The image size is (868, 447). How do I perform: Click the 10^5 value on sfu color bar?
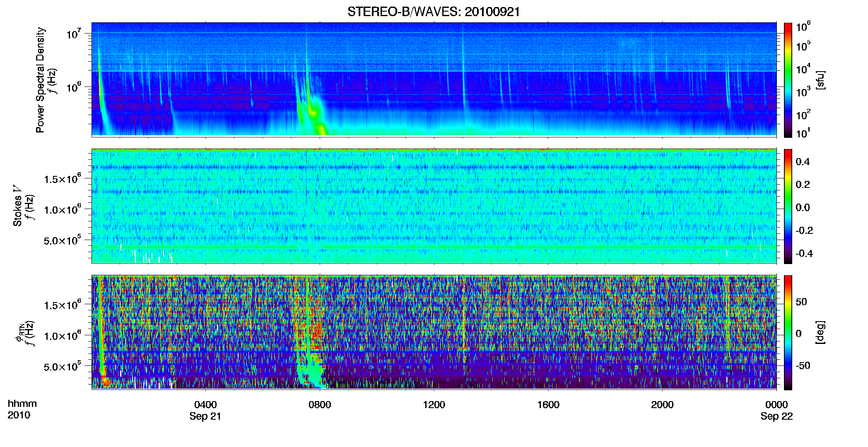pos(803,46)
